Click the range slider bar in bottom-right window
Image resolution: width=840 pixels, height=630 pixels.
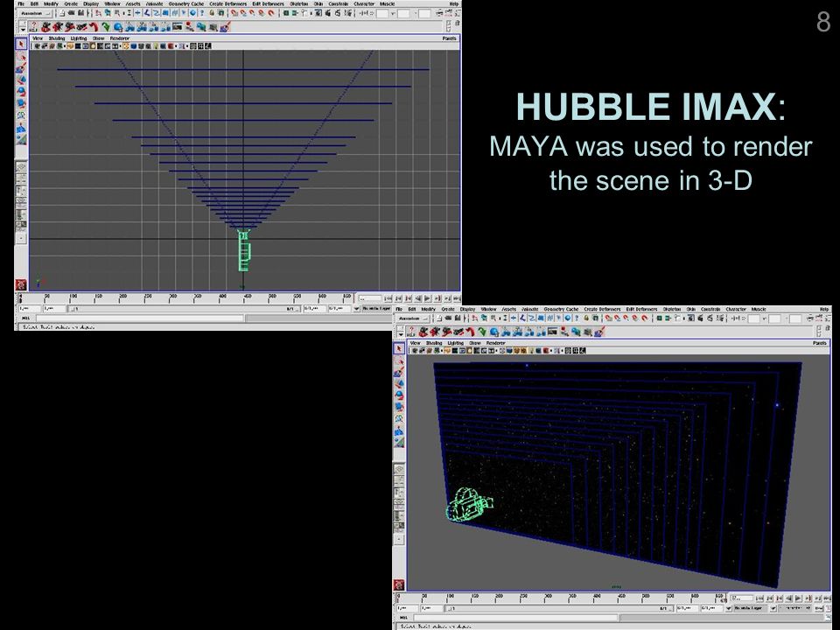pyautogui.click(x=557, y=609)
